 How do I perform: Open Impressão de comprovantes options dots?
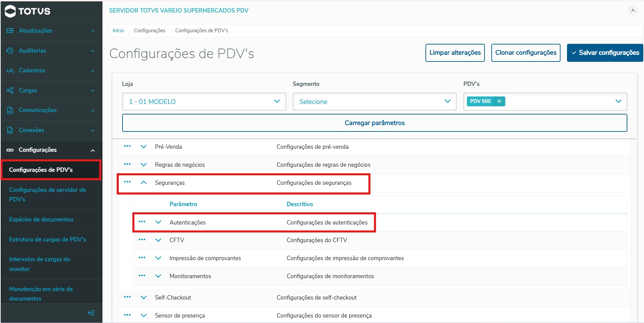tap(142, 258)
